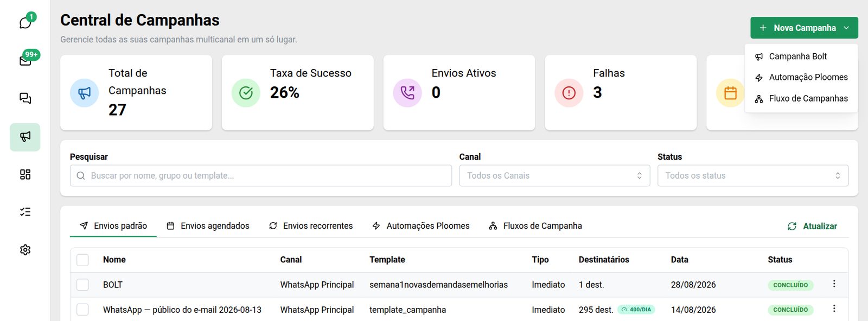The width and height of the screenshot is (868, 321).
Task: Check the BOLT campaign row checkbox
Action: [82, 285]
